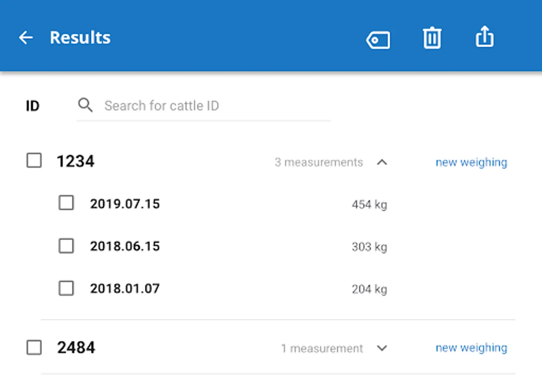Check the 2018.06.15 measurement box

[66, 246]
